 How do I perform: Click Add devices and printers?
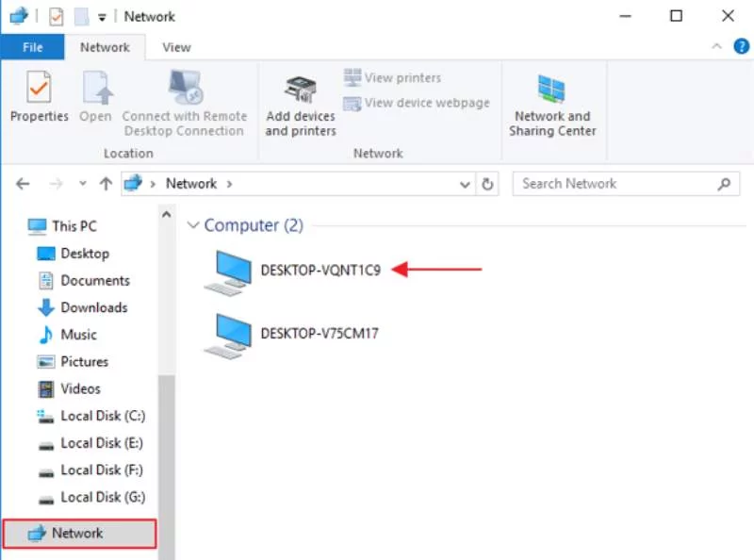tap(301, 107)
